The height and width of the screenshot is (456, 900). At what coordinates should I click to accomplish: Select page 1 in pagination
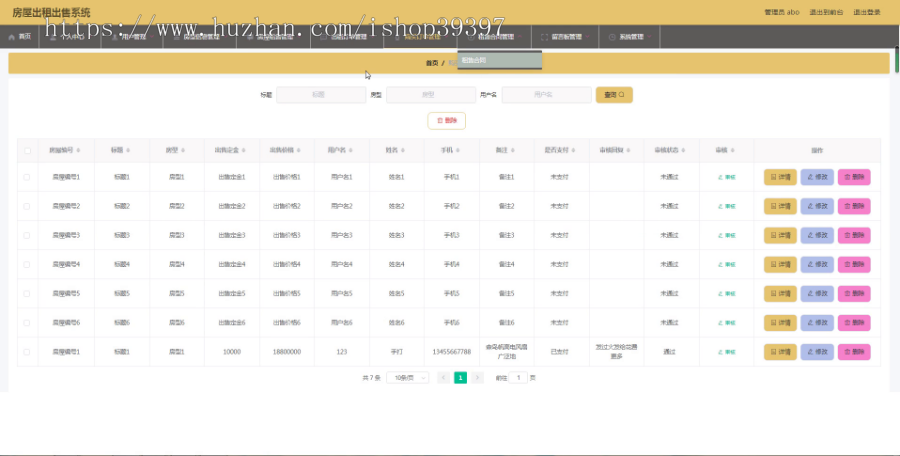460,378
